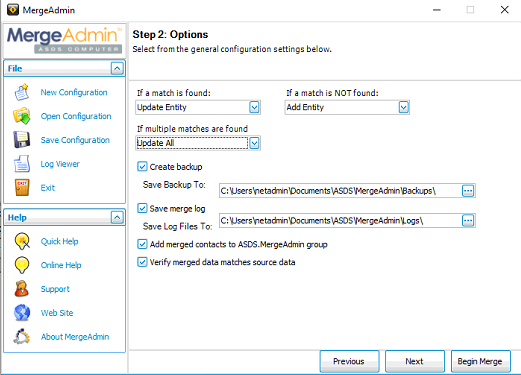This screenshot has height=375, width=521.
Task: Click the Exit door icon
Action: (x=22, y=187)
